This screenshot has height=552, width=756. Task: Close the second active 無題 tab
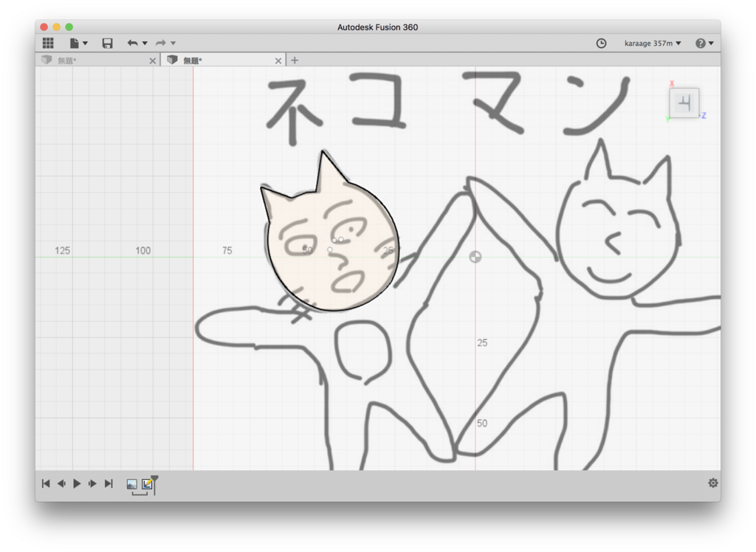pyautogui.click(x=278, y=61)
